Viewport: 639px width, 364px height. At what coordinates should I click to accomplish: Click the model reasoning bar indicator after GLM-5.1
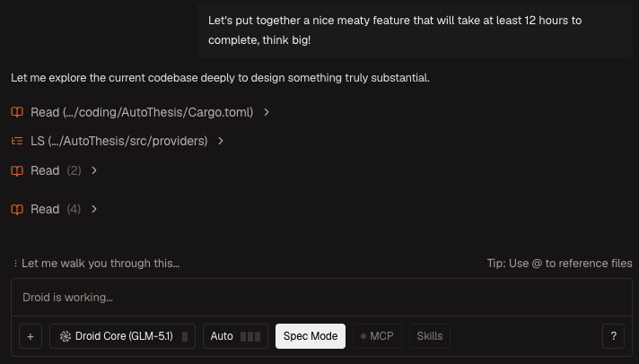click(185, 336)
